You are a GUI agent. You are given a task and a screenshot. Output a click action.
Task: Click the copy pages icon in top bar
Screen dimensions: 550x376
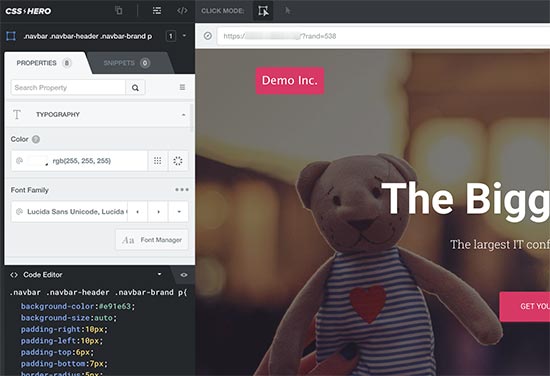(x=119, y=11)
